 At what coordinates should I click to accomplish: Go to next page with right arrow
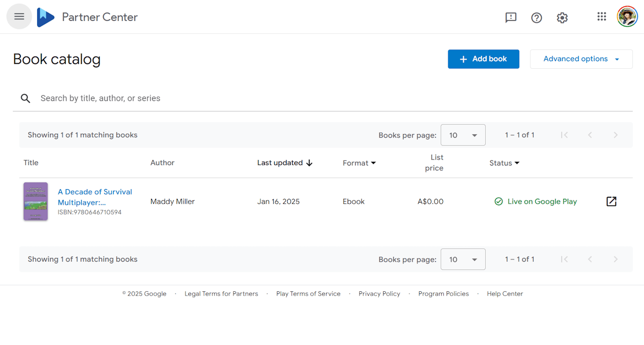pos(615,135)
